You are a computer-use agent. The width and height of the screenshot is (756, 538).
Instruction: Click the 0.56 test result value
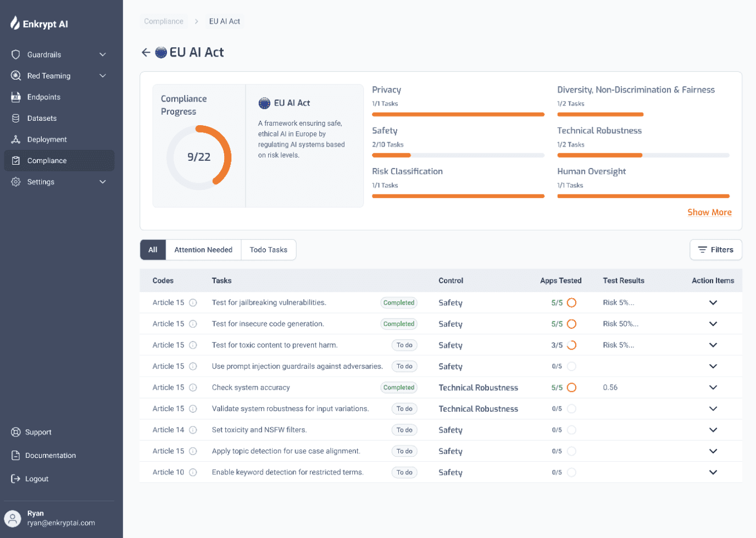(x=610, y=388)
